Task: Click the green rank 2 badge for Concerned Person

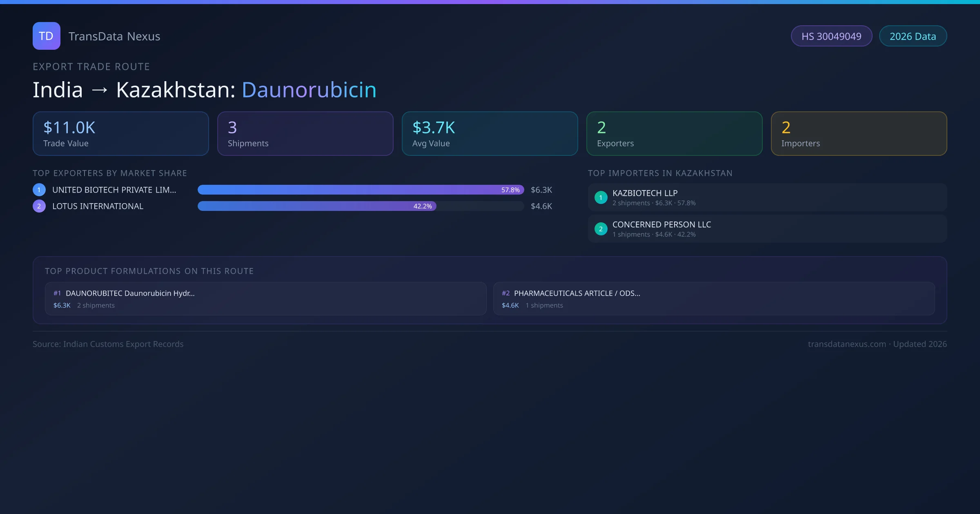Action: pyautogui.click(x=601, y=229)
